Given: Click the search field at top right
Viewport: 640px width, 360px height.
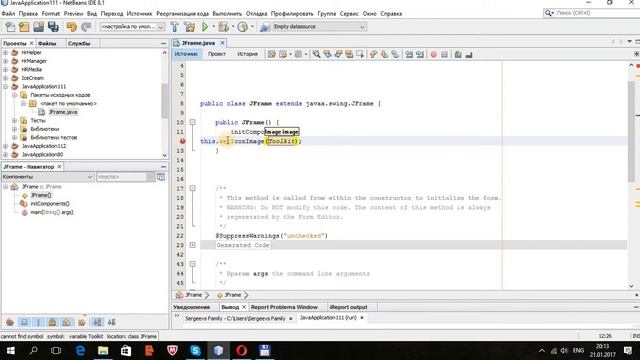Looking at the screenshot, I should (x=594, y=13).
